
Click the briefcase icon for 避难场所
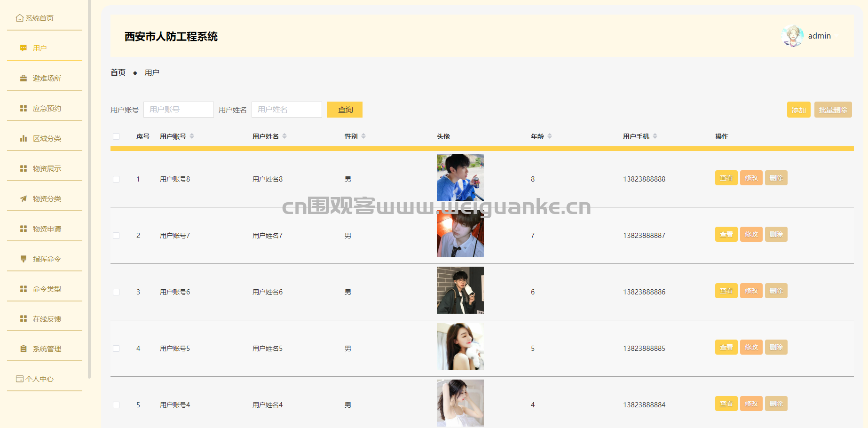click(x=24, y=78)
